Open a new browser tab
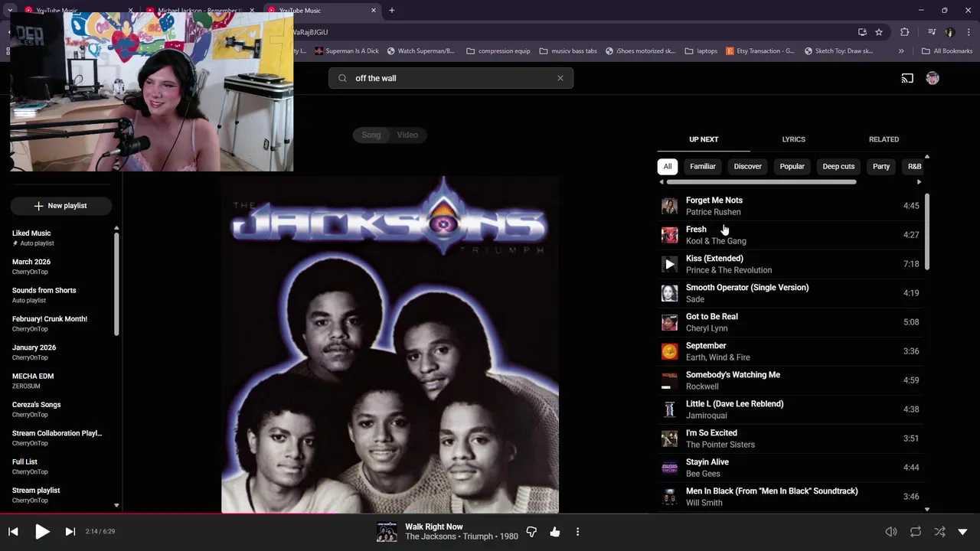The height and width of the screenshot is (551, 980). (x=392, y=11)
